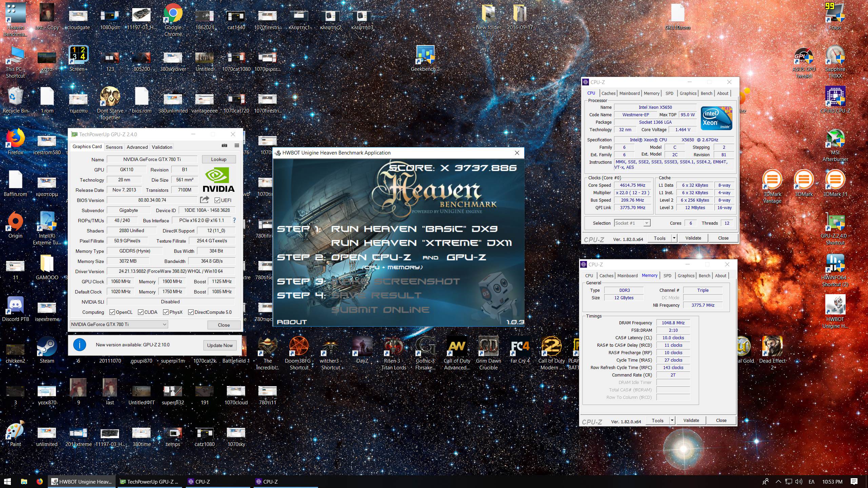The width and height of the screenshot is (868, 488).
Task: Click Tools button in the CPU-Z CPU window
Action: coord(659,238)
